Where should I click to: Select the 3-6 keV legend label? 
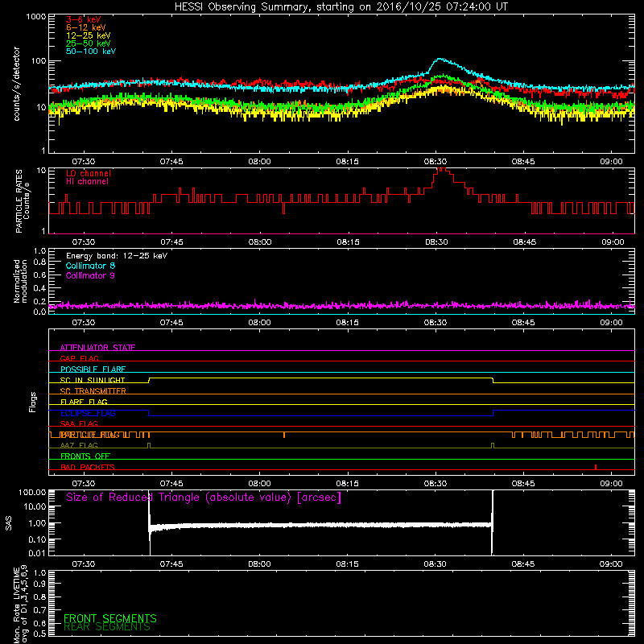tap(84, 19)
